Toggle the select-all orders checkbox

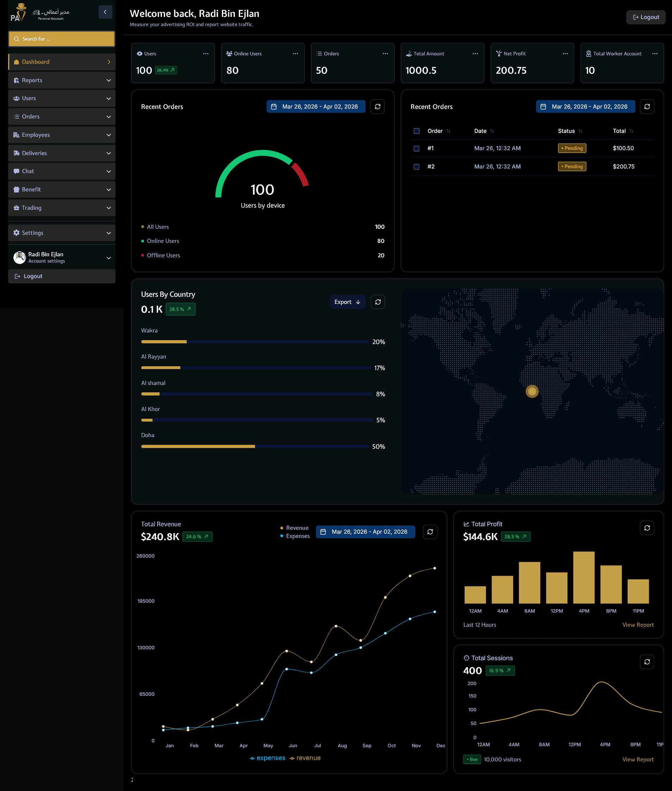click(416, 131)
